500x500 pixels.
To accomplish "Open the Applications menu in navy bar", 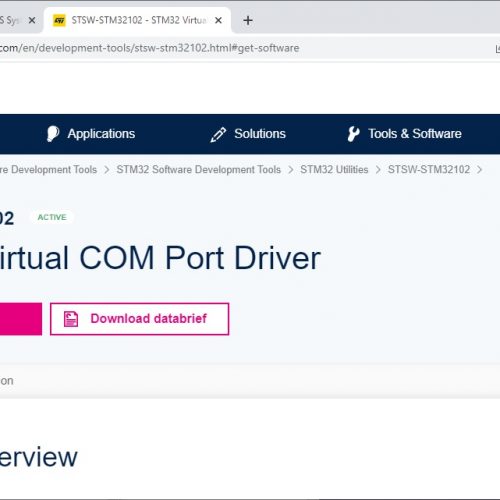I will point(91,134).
